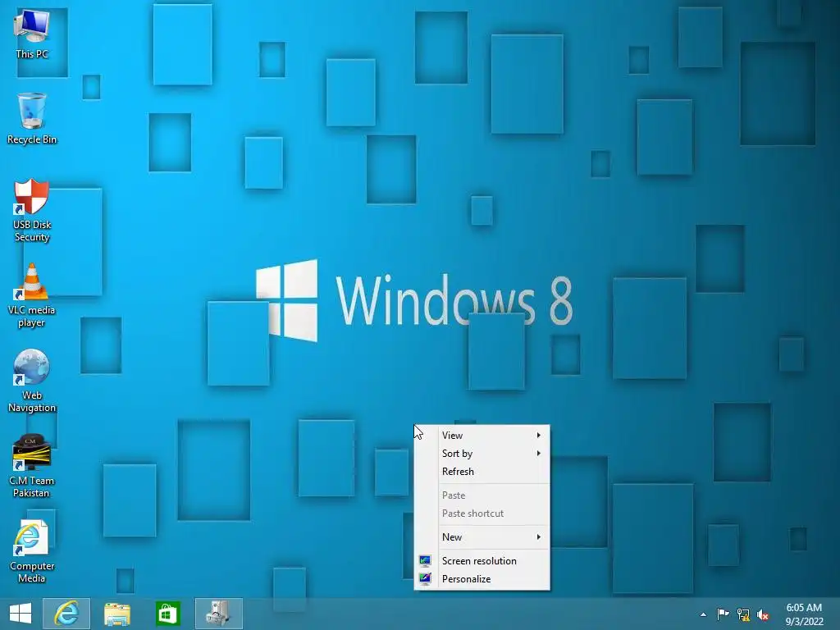
Task: Select the Recycle Bin icon
Action: [x=32, y=118]
